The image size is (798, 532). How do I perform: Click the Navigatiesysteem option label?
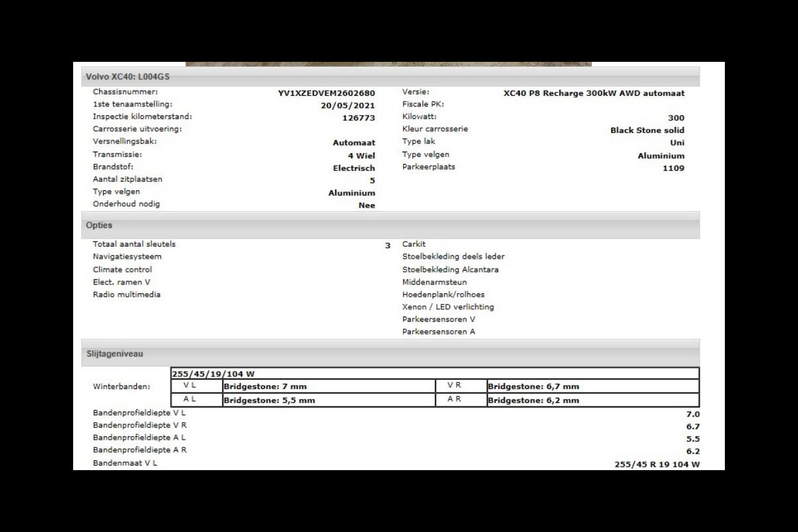[127, 257]
